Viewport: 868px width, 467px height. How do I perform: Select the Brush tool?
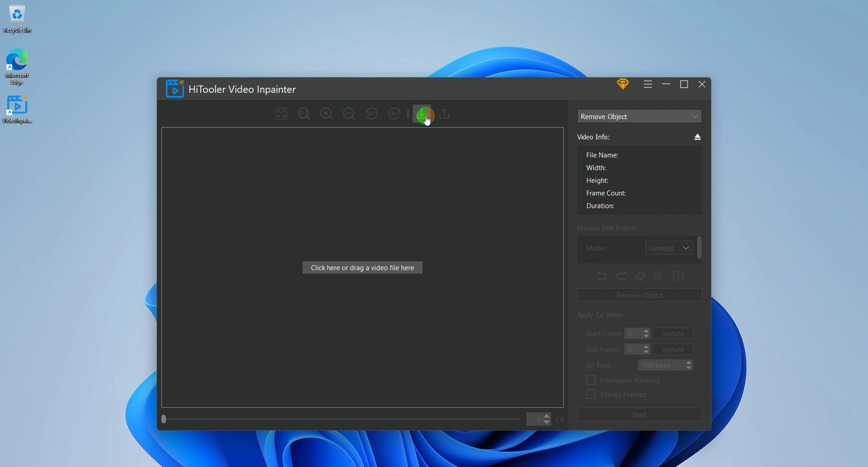(658, 276)
